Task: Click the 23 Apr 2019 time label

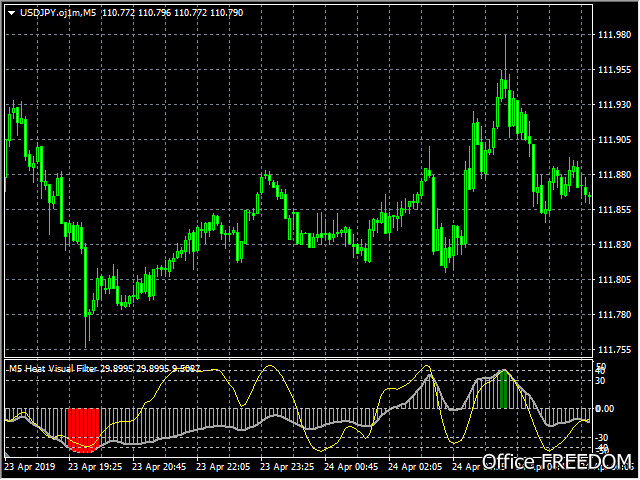Action: tap(30, 467)
